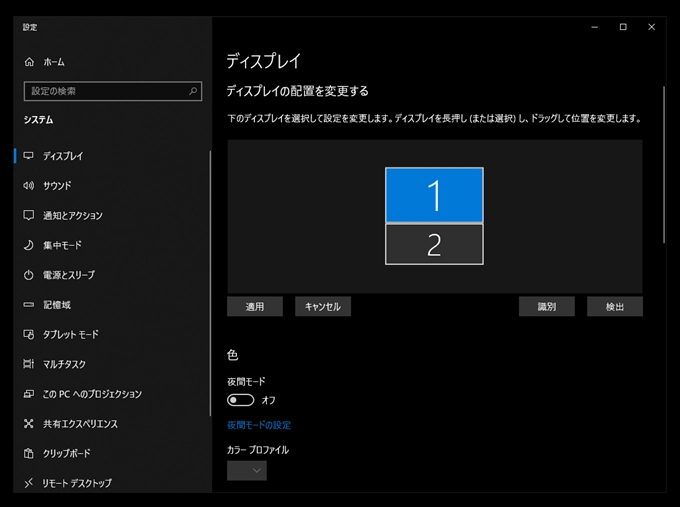The height and width of the screenshot is (507, 680).
Task: Maximize the 設定 window
Action: coord(623,27)
